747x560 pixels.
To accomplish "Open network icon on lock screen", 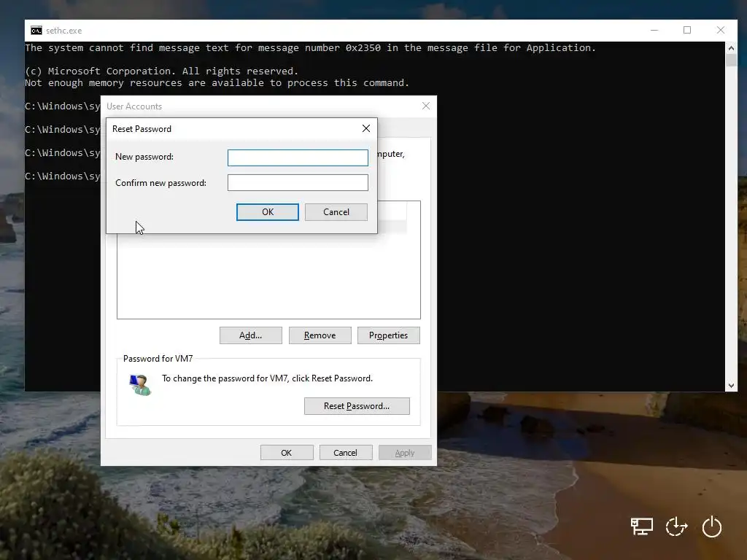I will [x=642, y=526].
